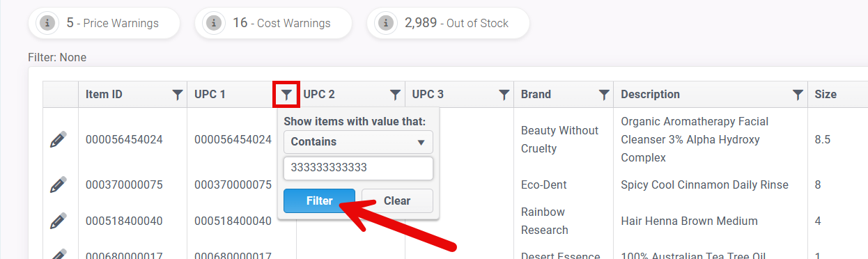Open the Item ID column filter icon

click(178, 95)
